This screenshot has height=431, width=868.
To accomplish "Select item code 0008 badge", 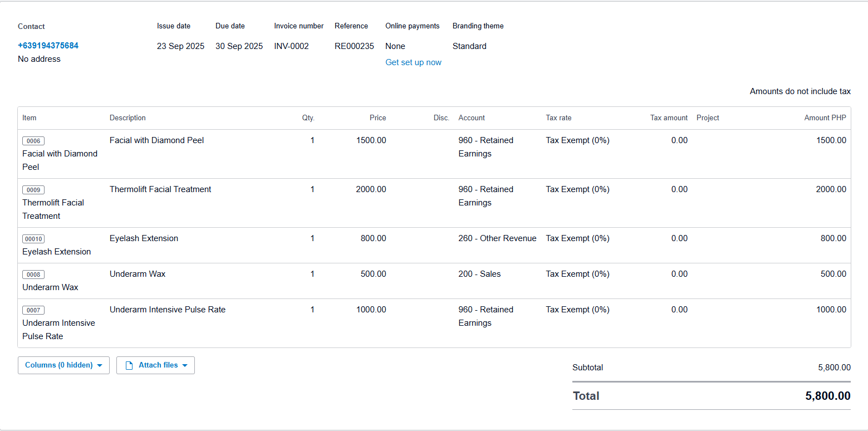I will click(33, 275).
